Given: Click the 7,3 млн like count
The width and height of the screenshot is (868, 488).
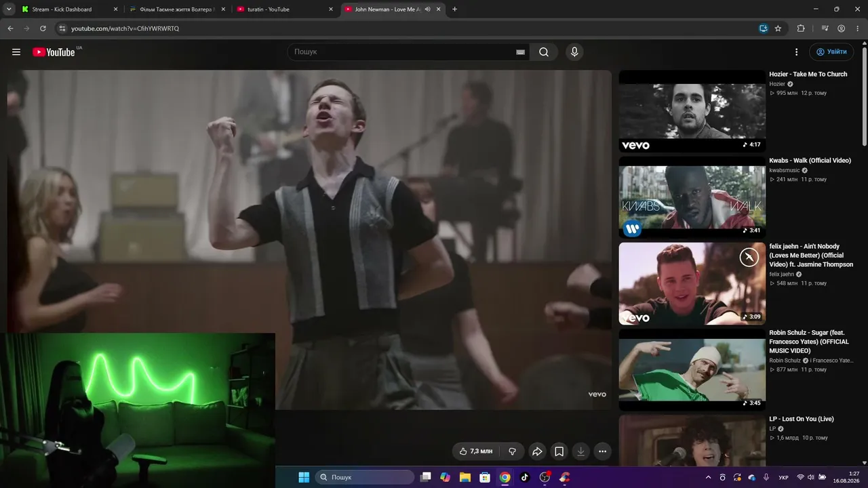Looking at the screenshot, I should [481, 451].
